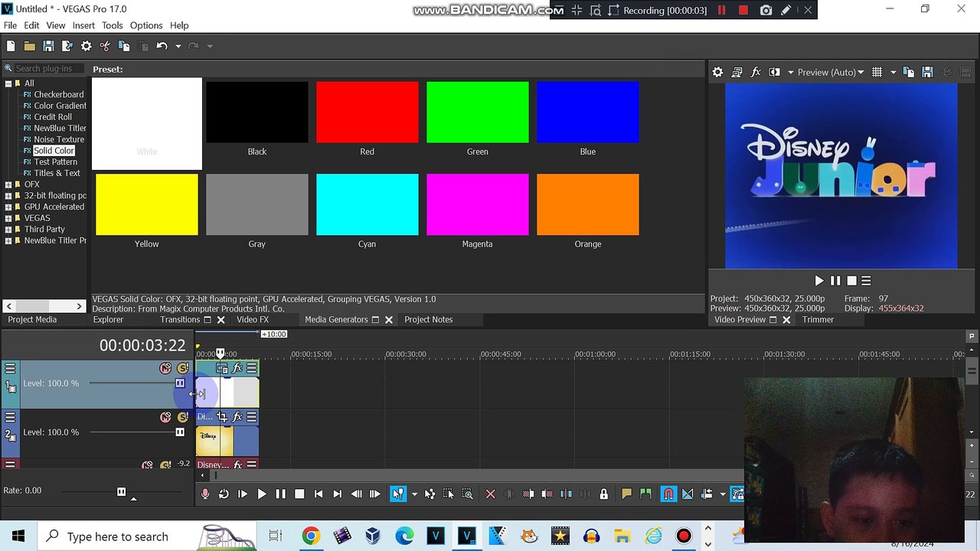
Task: Insert a marker on the timeline
Action: (x=626, y=494)
